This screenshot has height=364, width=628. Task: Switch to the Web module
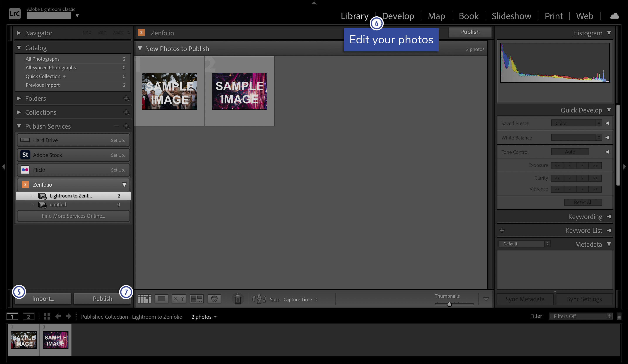585,16
